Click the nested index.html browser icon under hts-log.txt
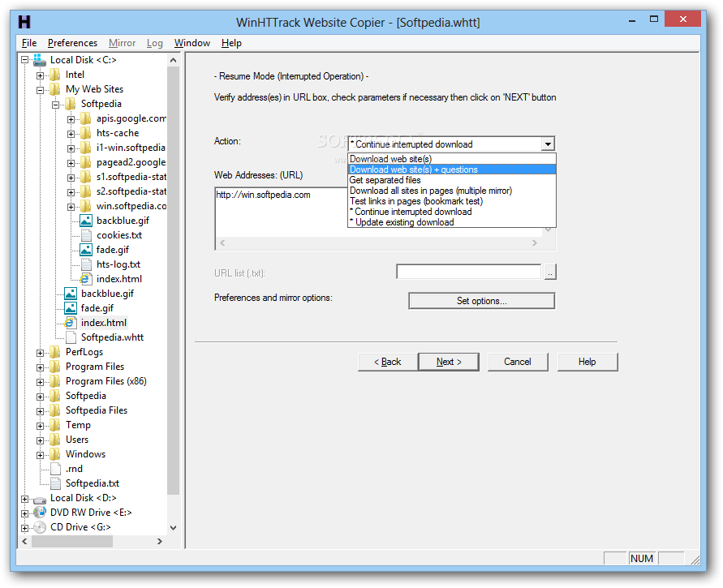Screen dimensions: 723x588 click(x=86, y=279)
